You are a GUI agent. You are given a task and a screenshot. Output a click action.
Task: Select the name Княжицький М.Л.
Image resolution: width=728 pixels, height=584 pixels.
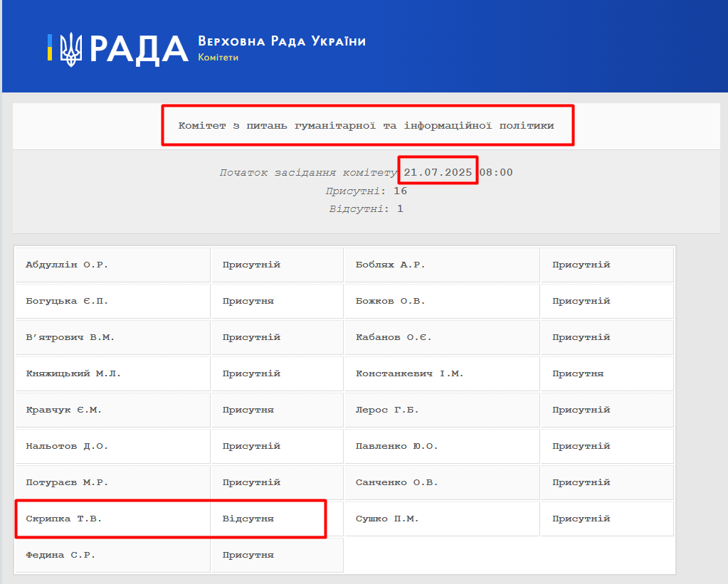(x=73, y=373)
